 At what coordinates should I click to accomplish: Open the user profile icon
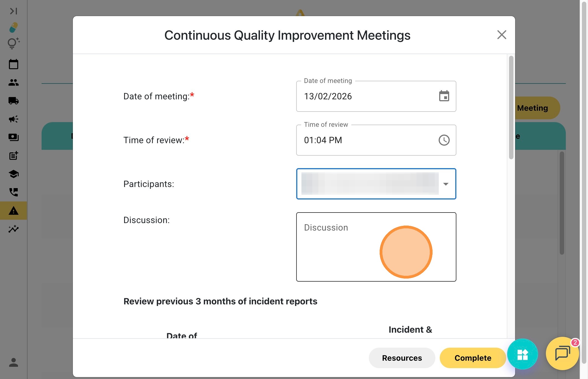[13, 362]
